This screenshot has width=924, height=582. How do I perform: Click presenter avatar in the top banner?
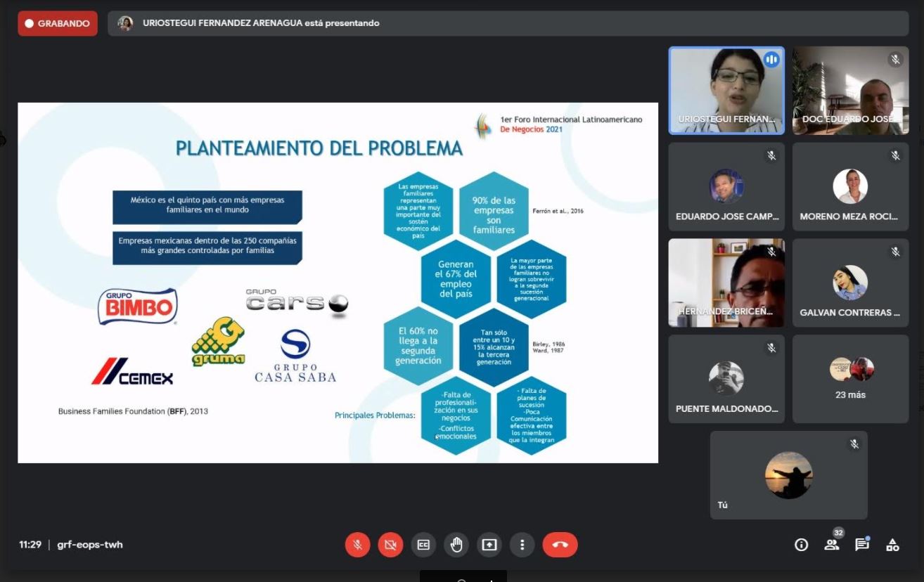coord(125,23)
